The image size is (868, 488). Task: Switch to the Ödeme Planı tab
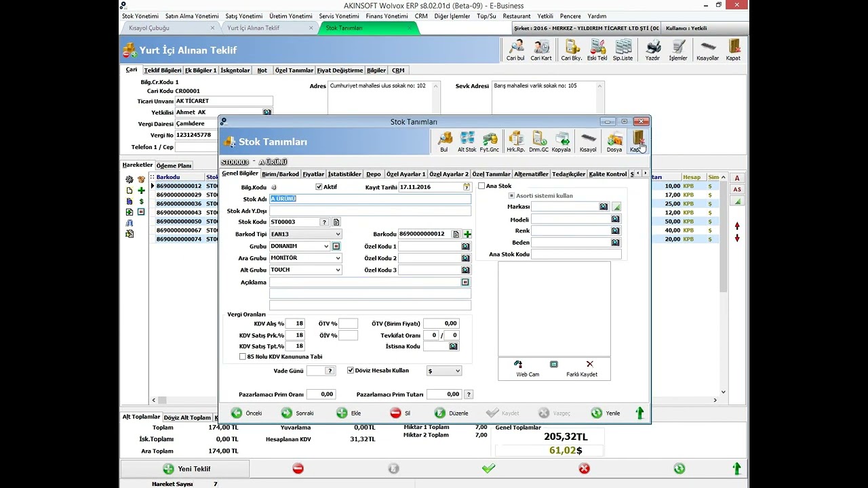coord(174,165)
